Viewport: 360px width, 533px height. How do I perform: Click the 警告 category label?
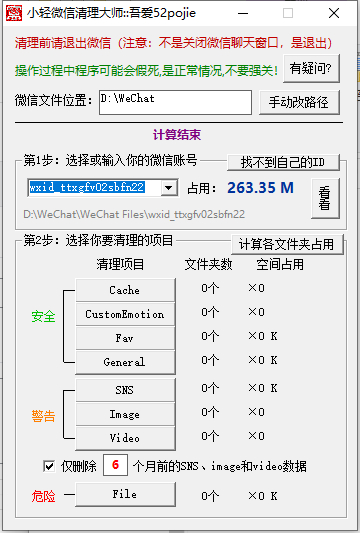44,416
